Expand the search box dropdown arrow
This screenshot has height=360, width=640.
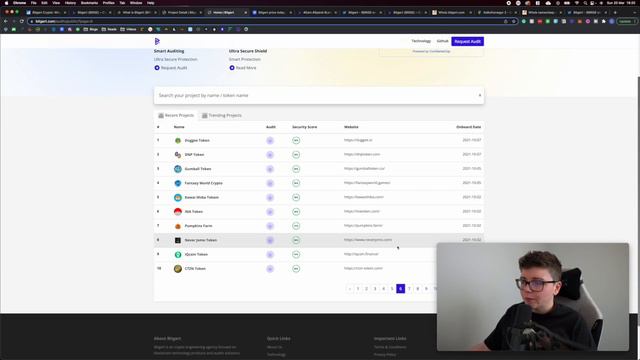click(480, 96)
